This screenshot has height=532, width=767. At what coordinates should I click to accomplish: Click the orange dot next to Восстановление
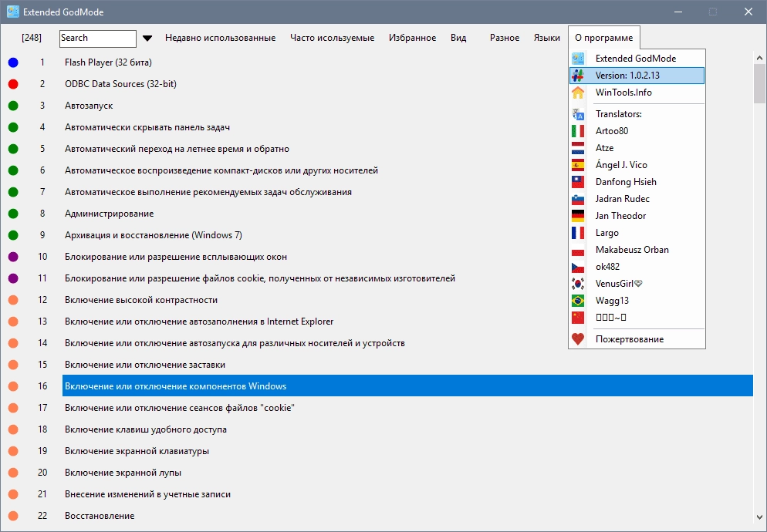tap(13, 516)
